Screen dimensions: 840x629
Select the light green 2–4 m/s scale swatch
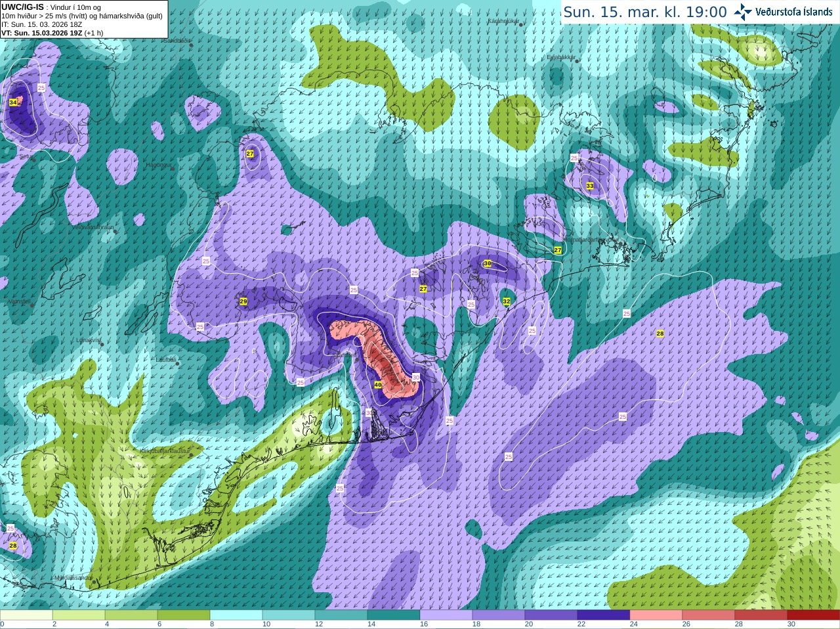pyautogui.click(x=79, y=615)
